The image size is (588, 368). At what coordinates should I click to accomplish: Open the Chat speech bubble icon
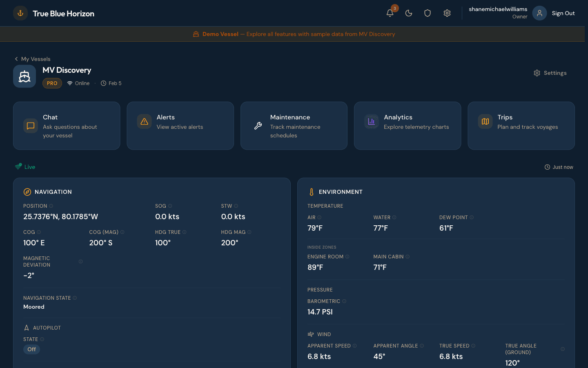coord(31,126)
